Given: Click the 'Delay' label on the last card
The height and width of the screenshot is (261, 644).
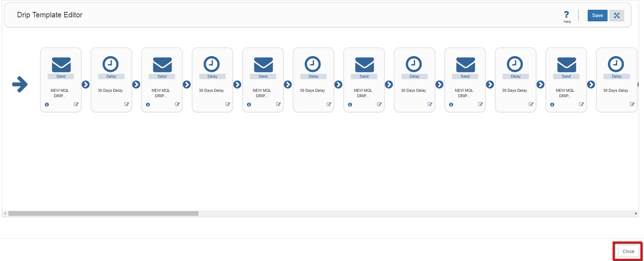Looking at the screenshot, I should point(617,76).
